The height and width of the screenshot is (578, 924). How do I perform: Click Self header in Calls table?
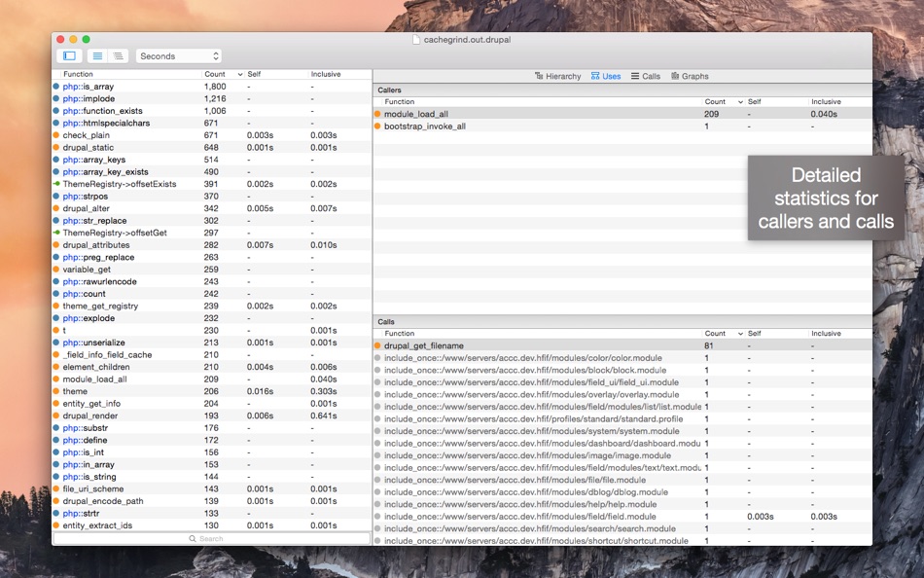tap(755, 334)
